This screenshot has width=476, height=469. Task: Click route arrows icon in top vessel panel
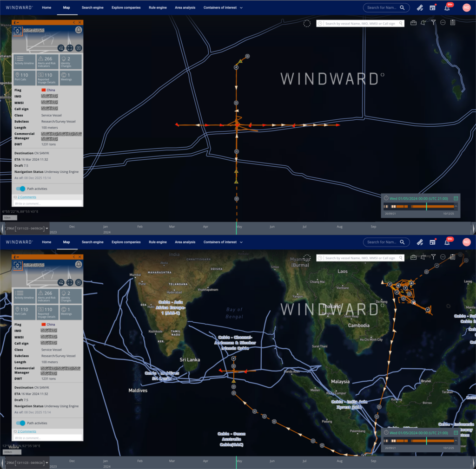pos(61,48)
